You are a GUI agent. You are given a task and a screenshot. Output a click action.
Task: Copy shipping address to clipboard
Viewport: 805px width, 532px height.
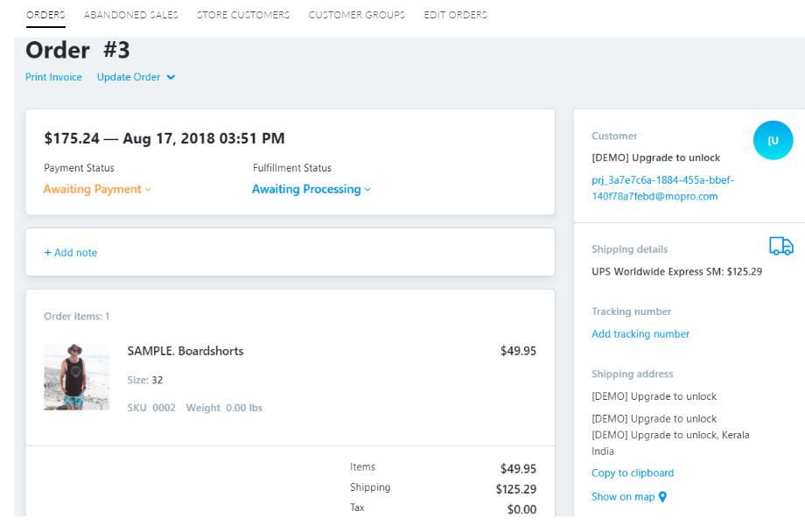pos(633,473)
